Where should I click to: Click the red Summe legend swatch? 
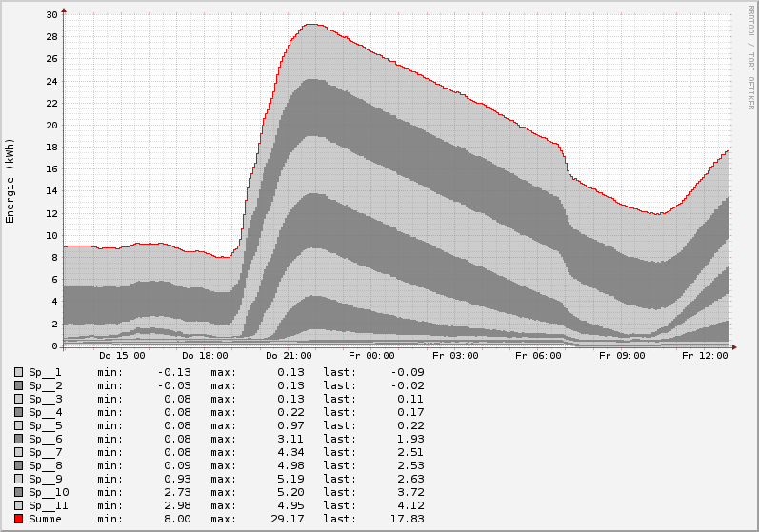coord(18,519)
